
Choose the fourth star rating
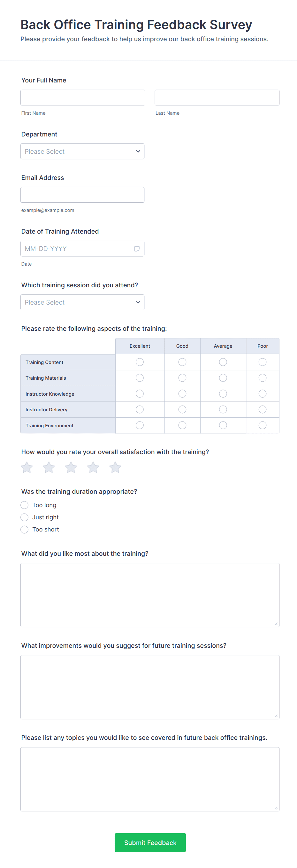tap(93, 467)
